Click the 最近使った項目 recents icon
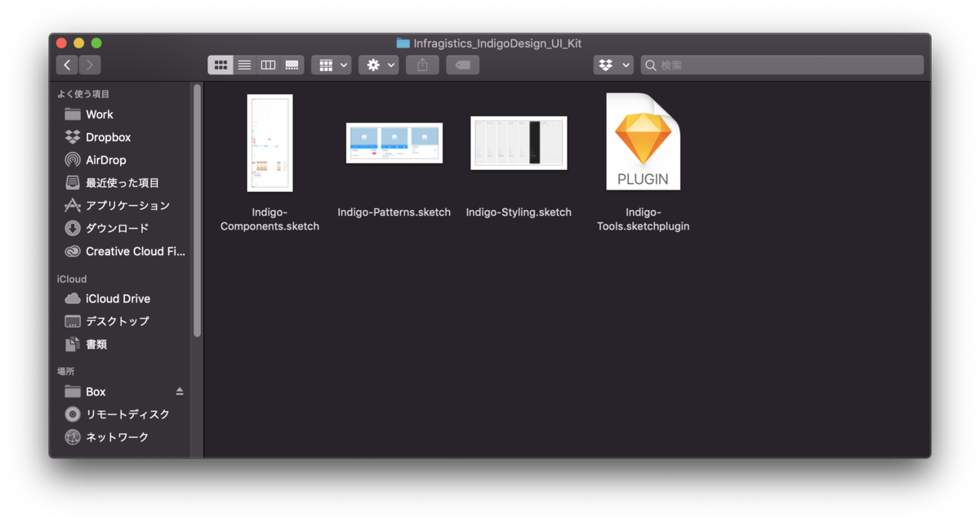This screenshot has width=980, height=523. [x=73, y=182]
